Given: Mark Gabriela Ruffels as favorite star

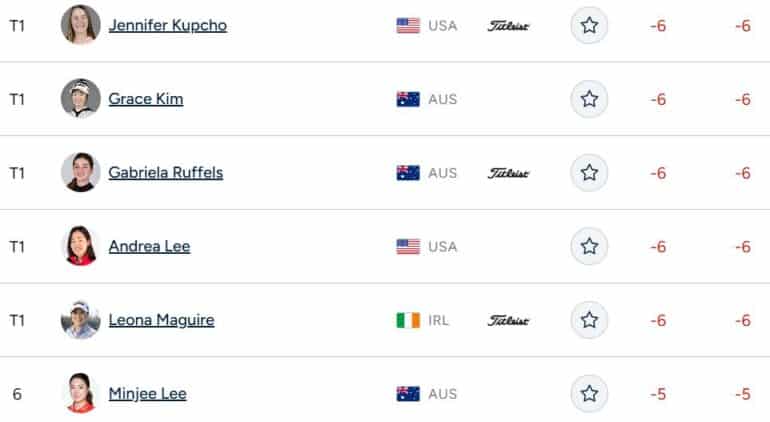Looking at the screenshot, I should point(589,172).
